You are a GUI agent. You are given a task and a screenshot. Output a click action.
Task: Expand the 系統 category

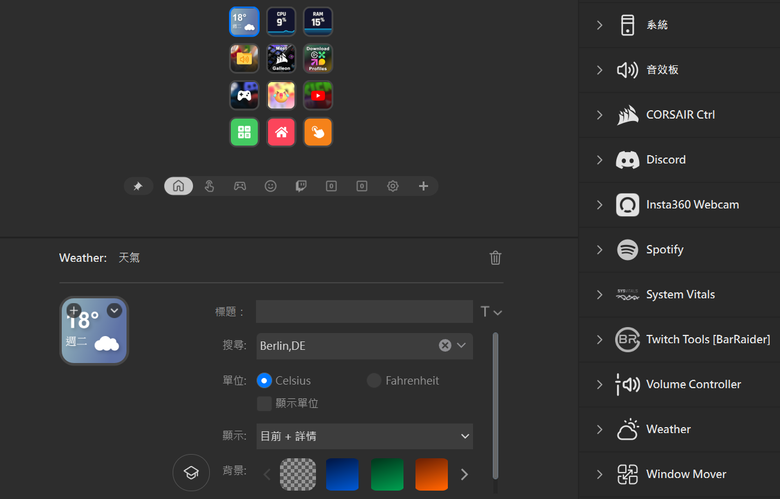coord(599,25)
